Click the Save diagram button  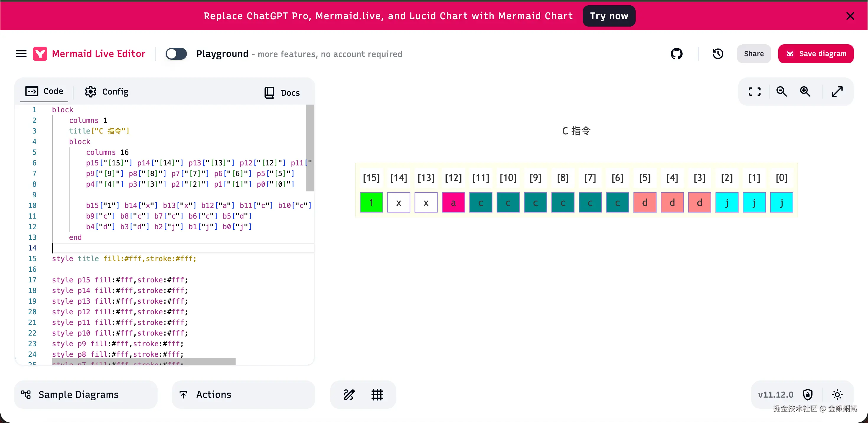click(815, 54)
